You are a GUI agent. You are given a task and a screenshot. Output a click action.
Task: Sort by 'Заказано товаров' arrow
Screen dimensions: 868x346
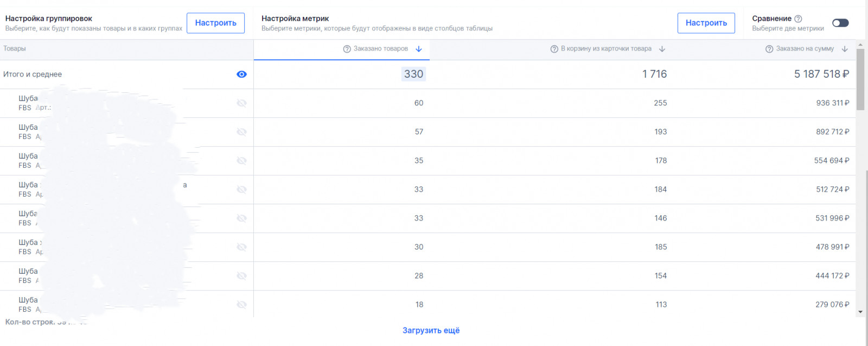[419, 49]
